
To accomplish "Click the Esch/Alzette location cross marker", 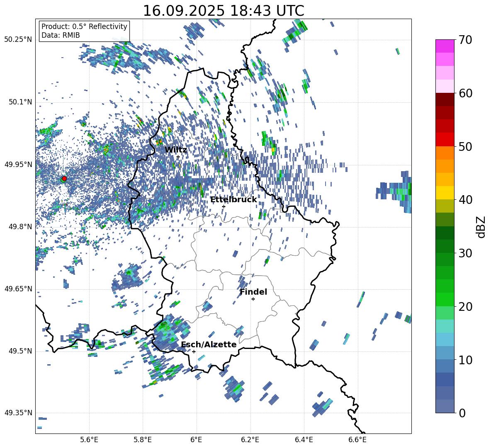I will pos(194,351).
